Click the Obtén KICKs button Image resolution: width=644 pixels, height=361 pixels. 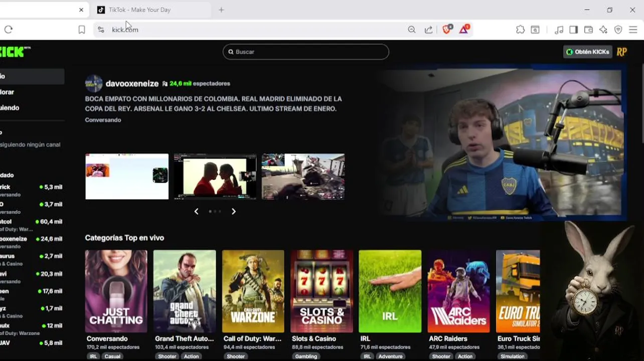(x=587, y=52)
